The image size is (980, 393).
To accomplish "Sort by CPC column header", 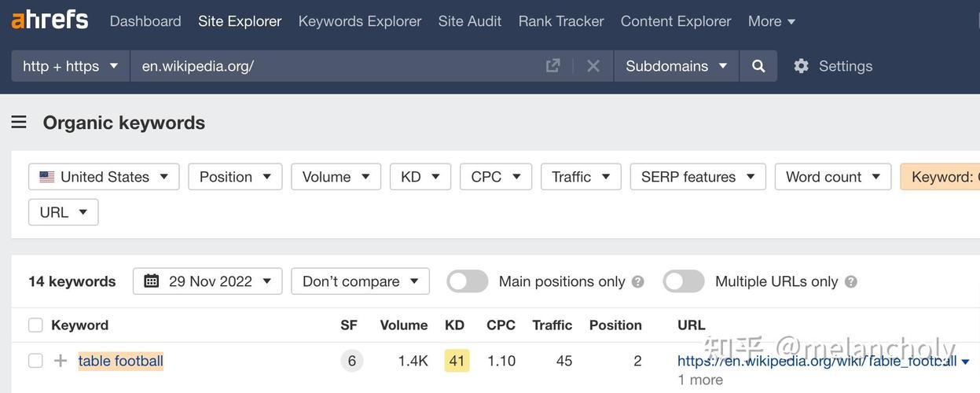I will click(x=501, y=325).
